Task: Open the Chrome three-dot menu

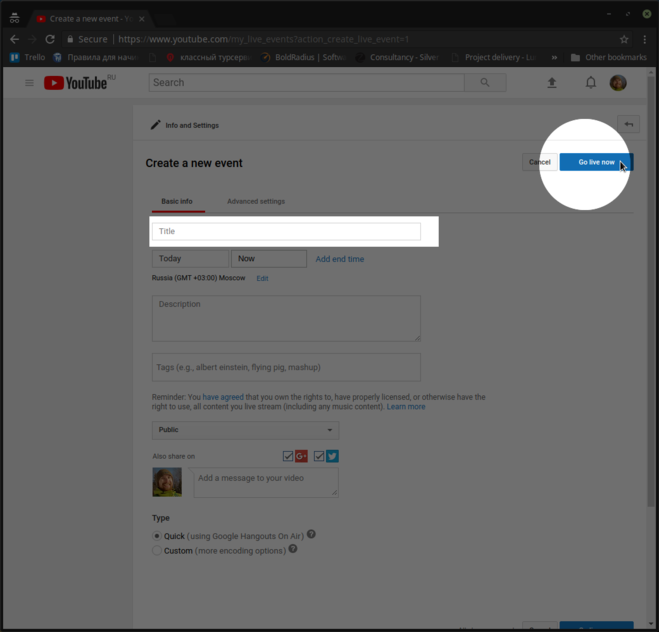Action: pyautogui.click(x=645, y=39)
